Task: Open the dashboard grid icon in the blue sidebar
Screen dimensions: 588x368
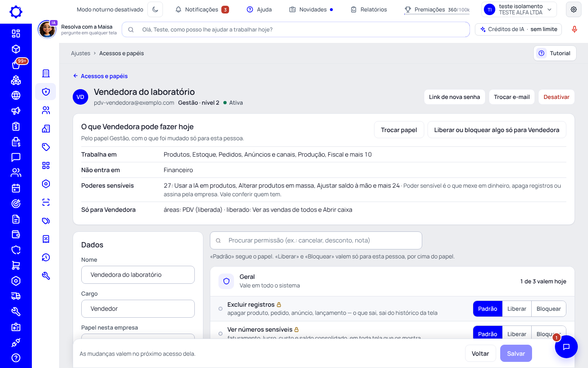Action: click(16, 34)
